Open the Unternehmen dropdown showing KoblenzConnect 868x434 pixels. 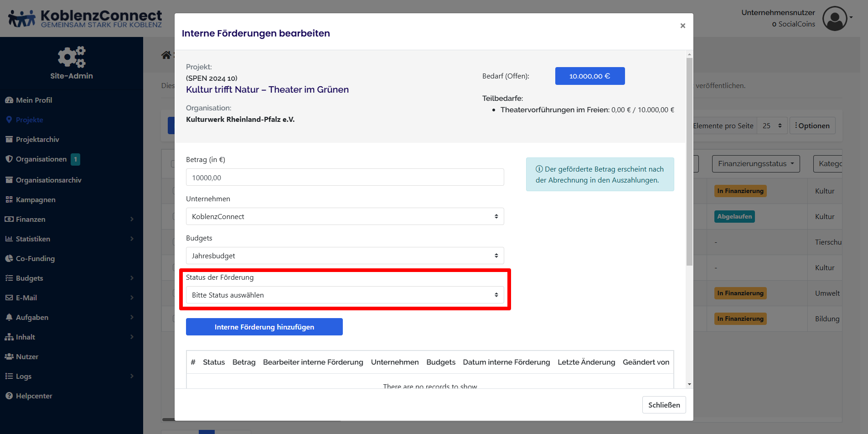(345, 216)
